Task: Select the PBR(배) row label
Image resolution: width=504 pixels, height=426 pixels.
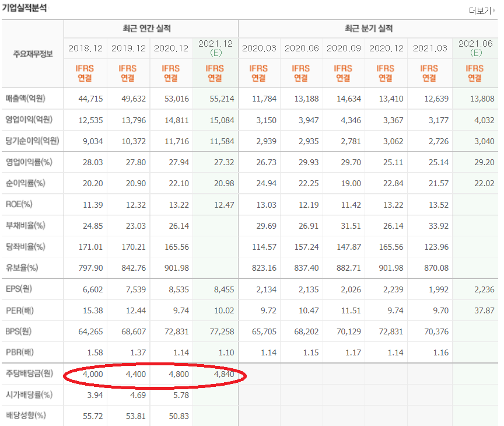Action: point(20,352)
